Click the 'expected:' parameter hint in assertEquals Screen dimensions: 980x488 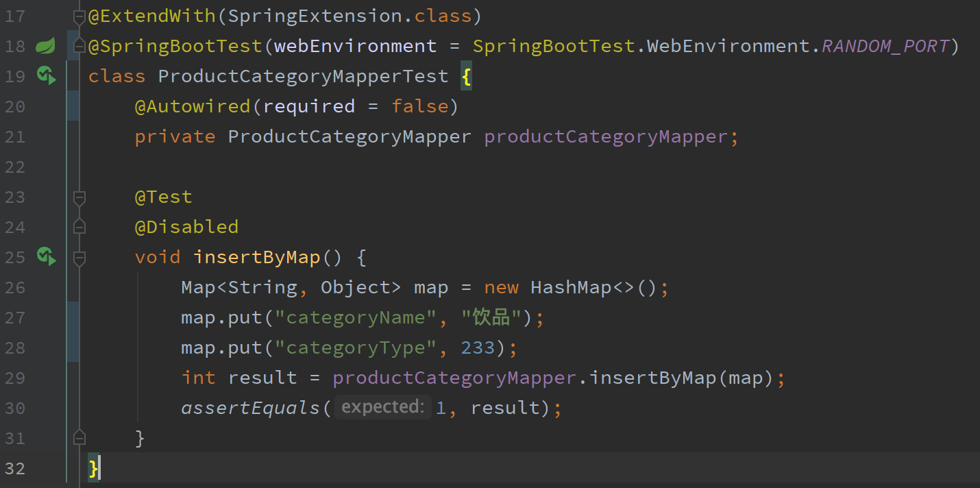(382, 407)
